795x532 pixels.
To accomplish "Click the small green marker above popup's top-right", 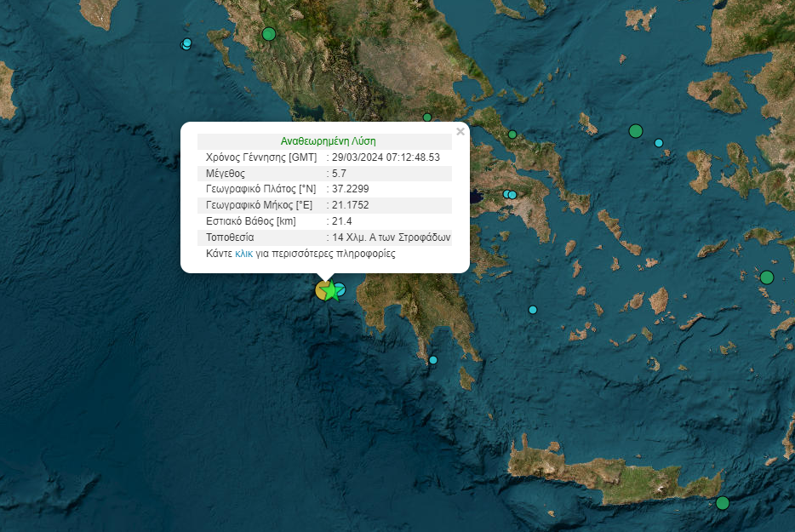I will (x=427, y=117).
